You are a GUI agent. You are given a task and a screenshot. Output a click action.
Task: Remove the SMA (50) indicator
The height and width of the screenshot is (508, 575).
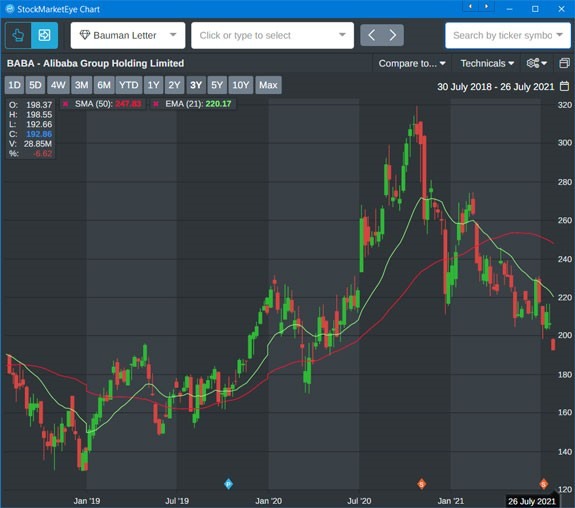(66, 104)
